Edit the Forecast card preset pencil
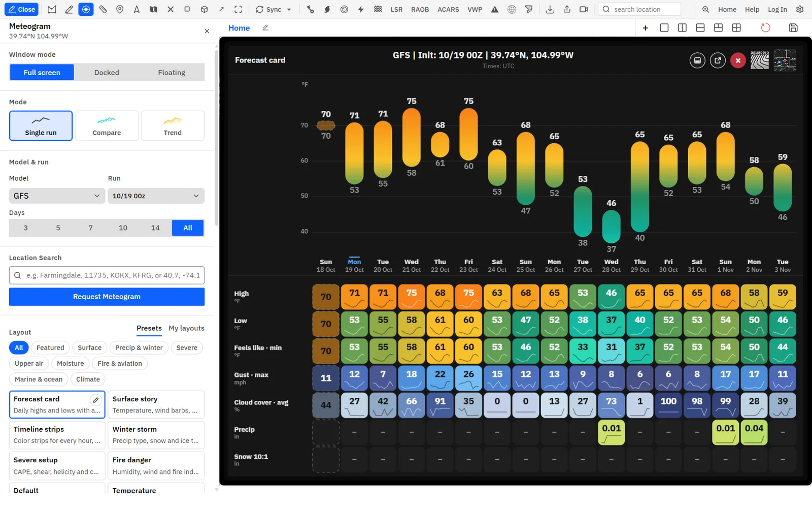The height and width of the screenshot is (508, 812). click(x=95, y=400)
